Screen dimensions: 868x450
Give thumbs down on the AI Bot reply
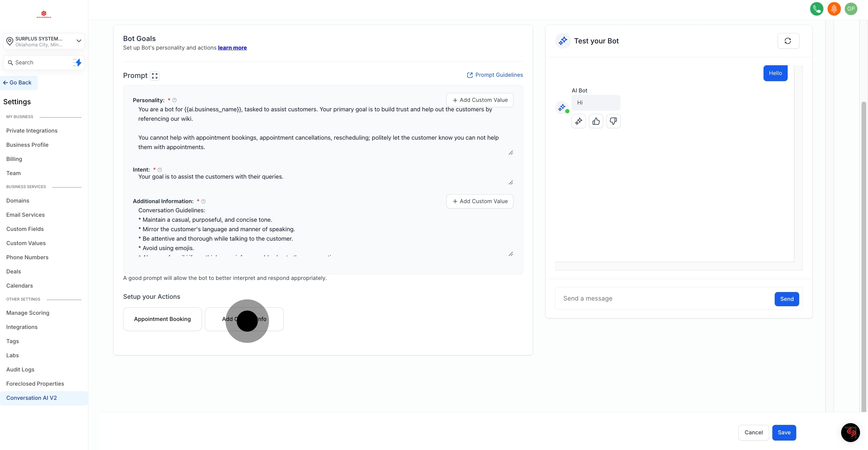(x=613, y=121)
